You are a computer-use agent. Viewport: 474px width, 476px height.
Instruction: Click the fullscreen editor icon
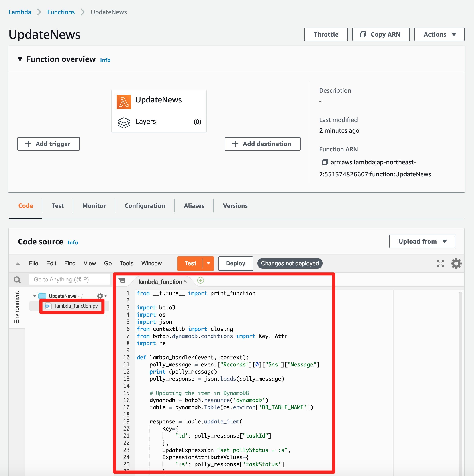(x=440, y=263)
